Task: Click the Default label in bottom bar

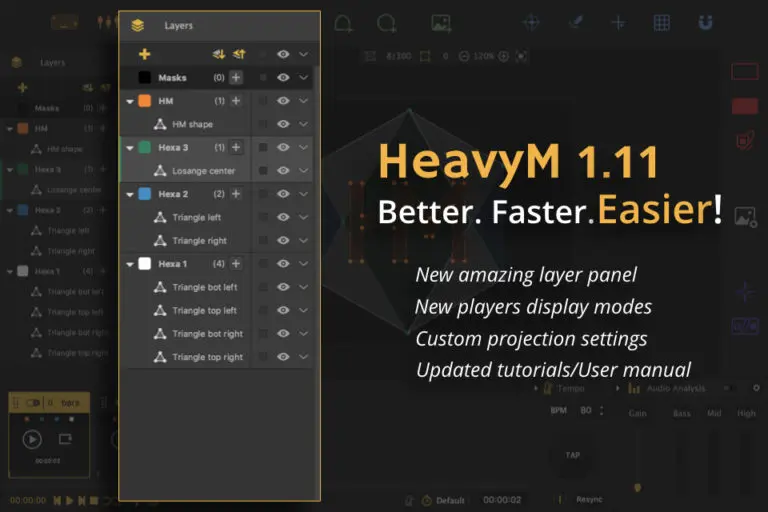Action: 450,500
